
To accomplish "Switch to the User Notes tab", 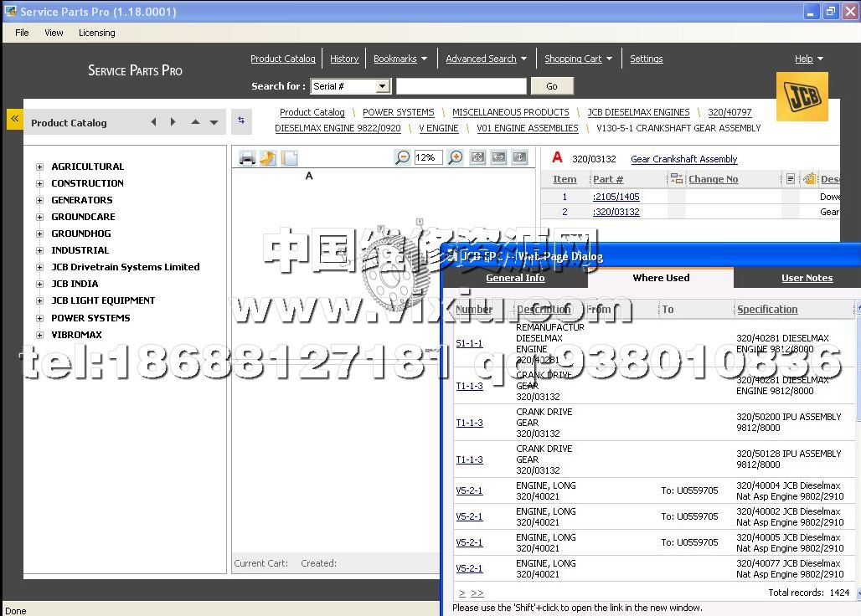I will point(807,278).
